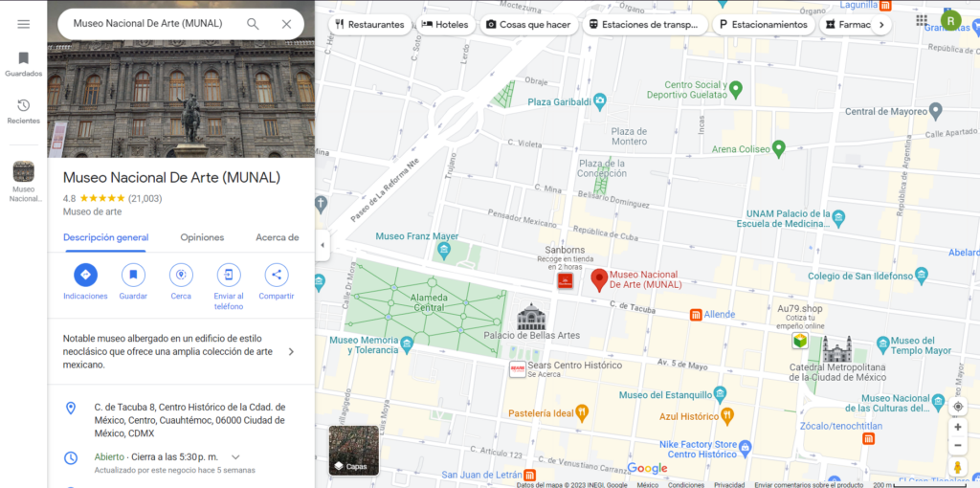980x488 pixels.
Task: Filter by Restaurantes chip
Action: pos(370,25)
